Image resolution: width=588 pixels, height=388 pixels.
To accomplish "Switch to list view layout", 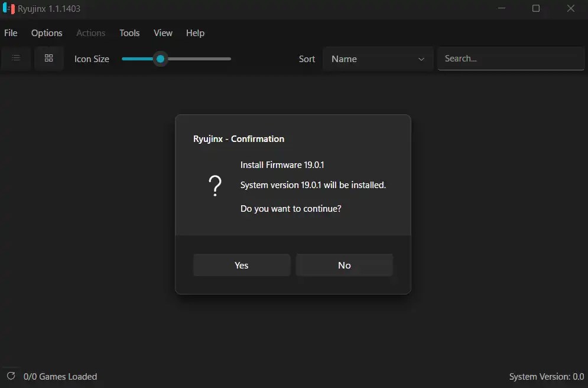I will (x=16, y=58).
